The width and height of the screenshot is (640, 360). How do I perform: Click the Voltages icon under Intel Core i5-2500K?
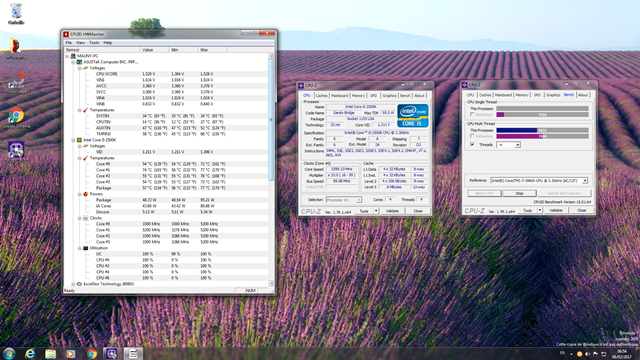(86, 146)
